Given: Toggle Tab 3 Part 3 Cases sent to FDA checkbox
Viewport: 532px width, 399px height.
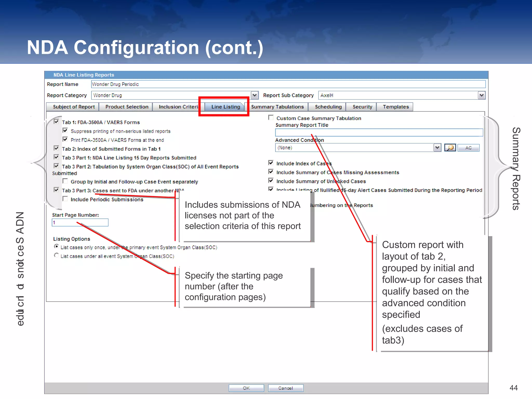Looking at the screenshot, I should click(x=56, y=190).
